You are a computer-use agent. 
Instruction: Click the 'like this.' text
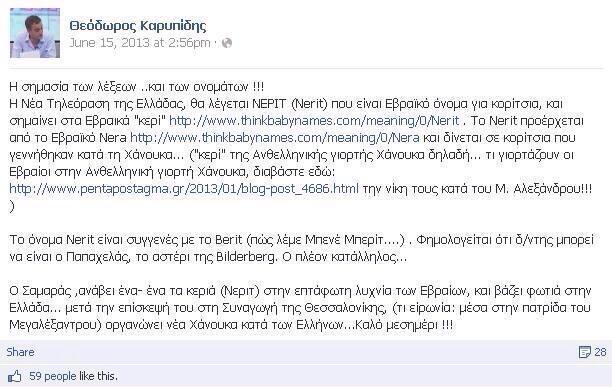point(98,376)
